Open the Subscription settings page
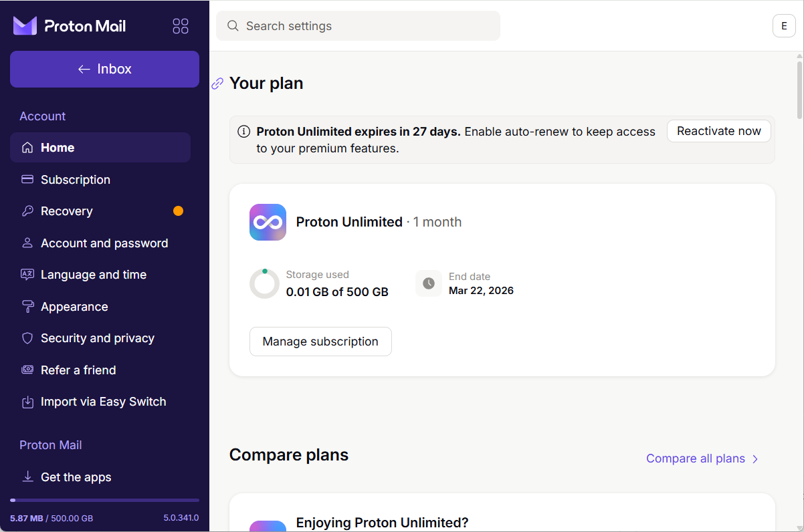 click(x=75, y=180)
